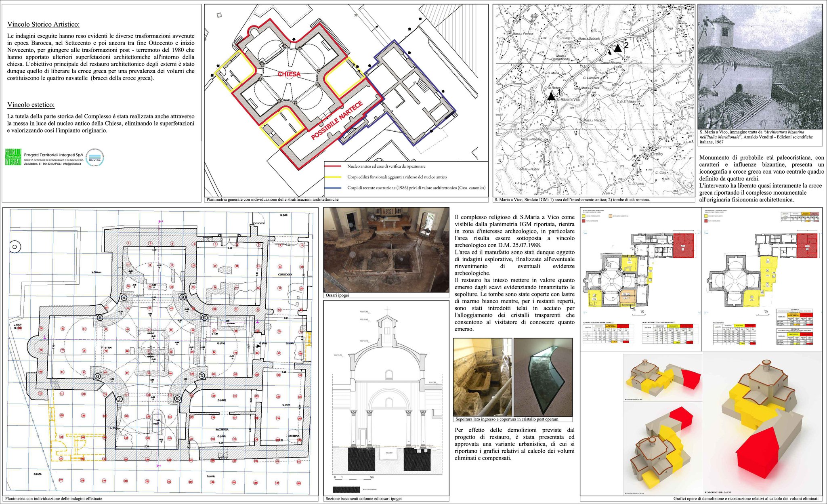Click the red demolition block on the ground floor plan

click(683, 245)
